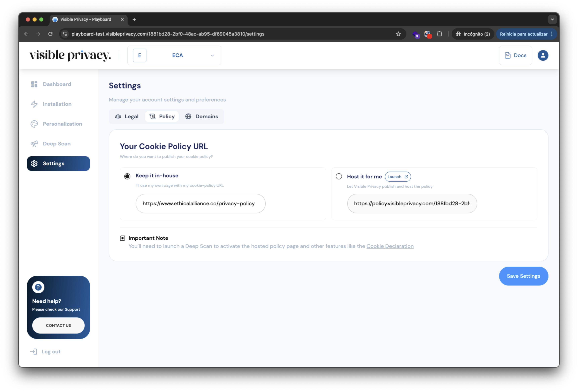Click the browser extensions puzzle icon
This screenshot has height=392, width=578.
pos(440,34)
